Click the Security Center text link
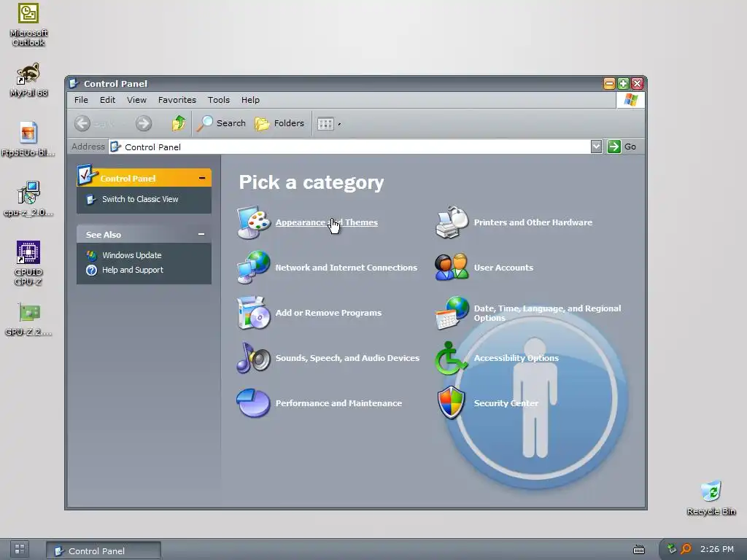The height and width of the screenshot is (560, 747). click(506, 403)
